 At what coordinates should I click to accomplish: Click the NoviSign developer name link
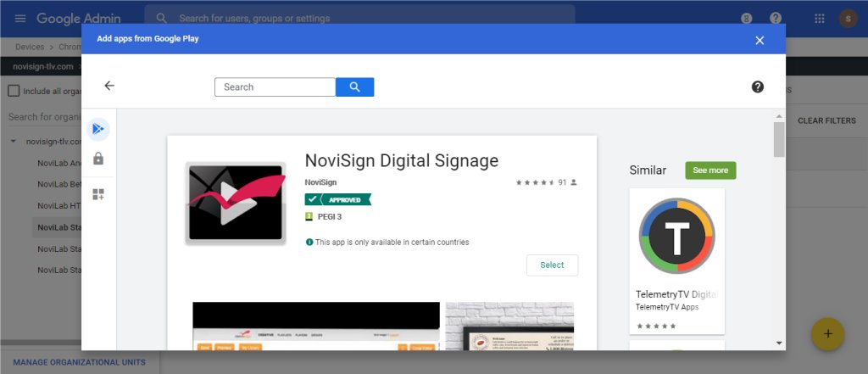coord(320,182)
